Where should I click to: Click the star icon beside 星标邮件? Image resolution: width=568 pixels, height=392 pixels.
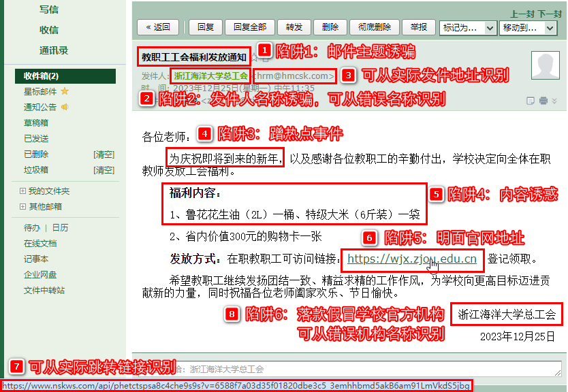pyautogui.click(x=65, y=91)
